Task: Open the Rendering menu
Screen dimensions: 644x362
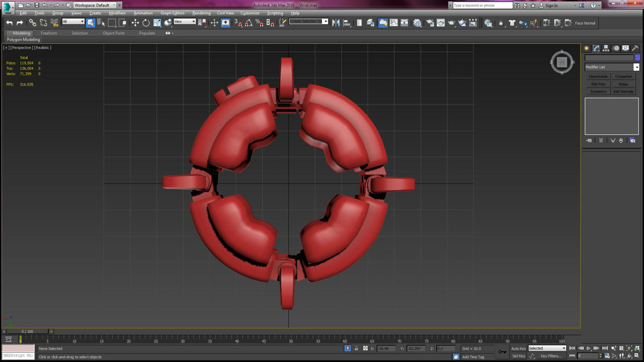Action: coord(201,13)
